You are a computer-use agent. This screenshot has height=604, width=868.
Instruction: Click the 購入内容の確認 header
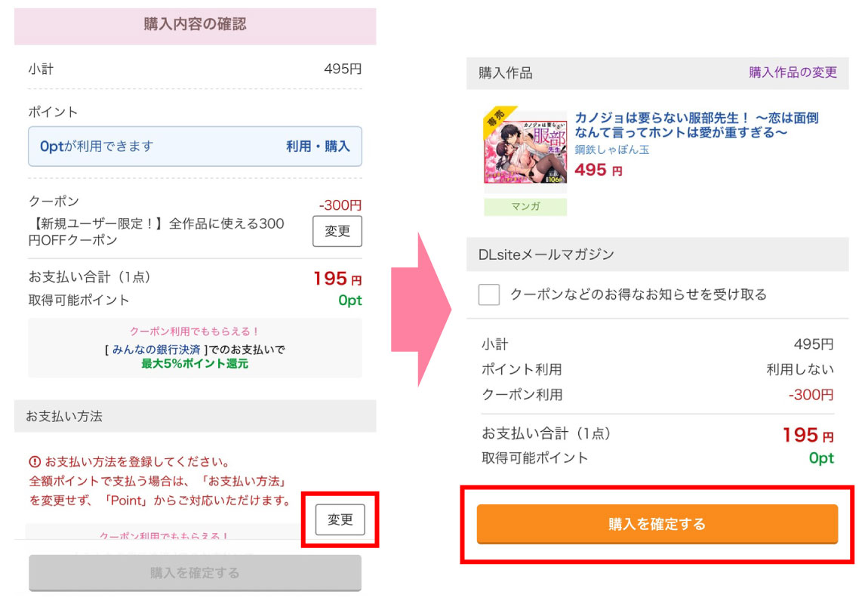(195, 24)
